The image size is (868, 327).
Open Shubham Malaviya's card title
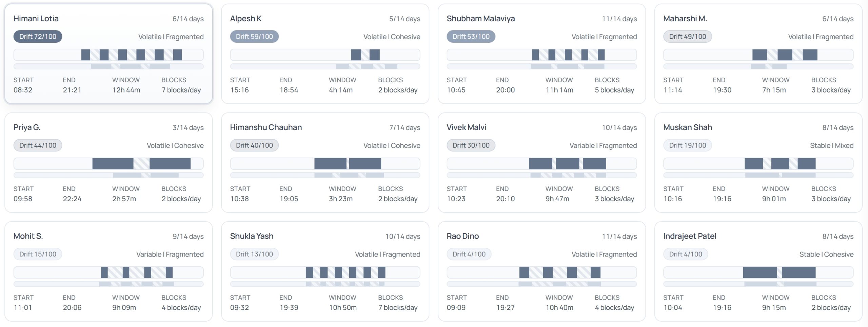coord(480,19)
